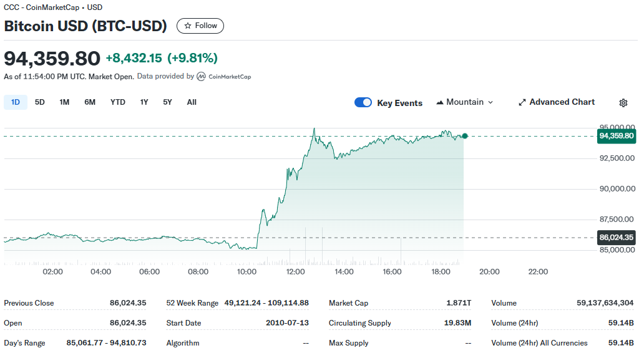Click the 52 Week Range value
The width and height of the screenshot is (644, 358).
266,303
